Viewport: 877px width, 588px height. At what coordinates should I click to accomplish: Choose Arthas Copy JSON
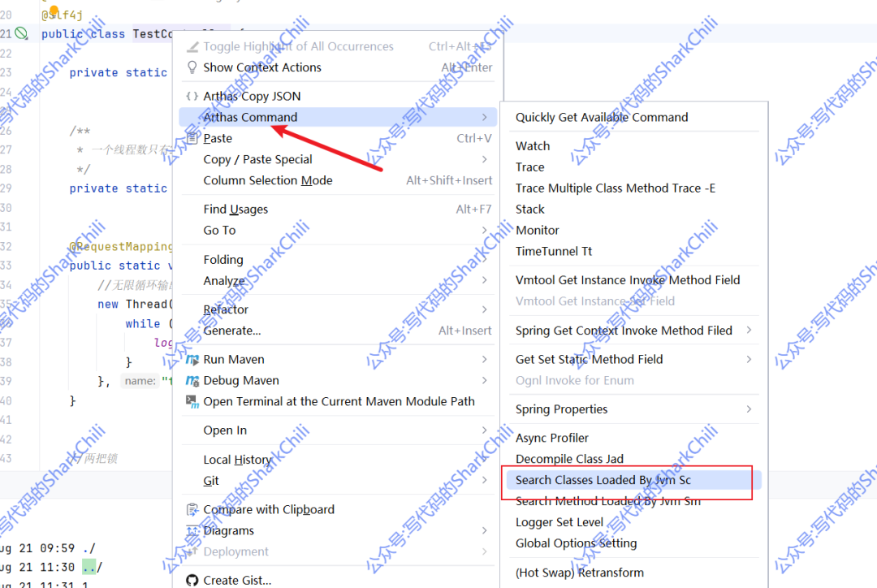tap(338, 96)
